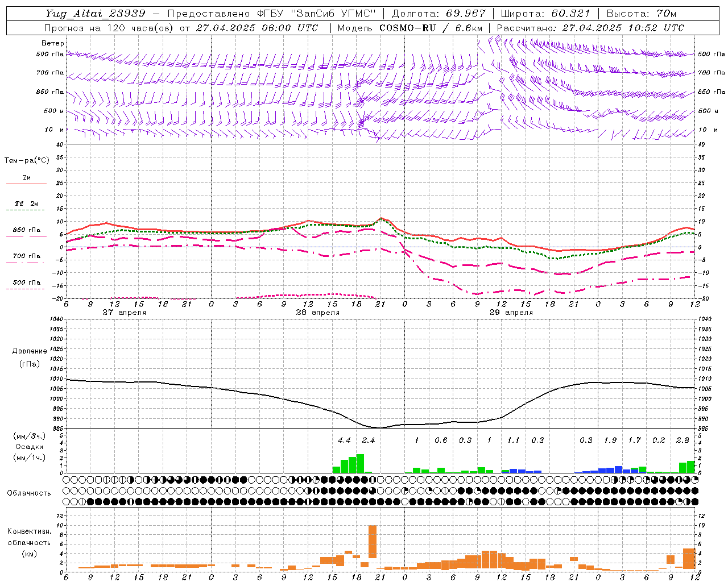The width and height of the screenshot is (728, 582).
Task: Click the date label 28 апреля
Action: (318, 313)
